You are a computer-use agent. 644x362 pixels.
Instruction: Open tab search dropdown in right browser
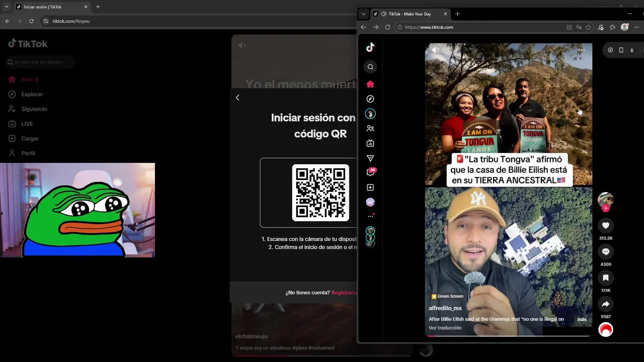[363, 14]
